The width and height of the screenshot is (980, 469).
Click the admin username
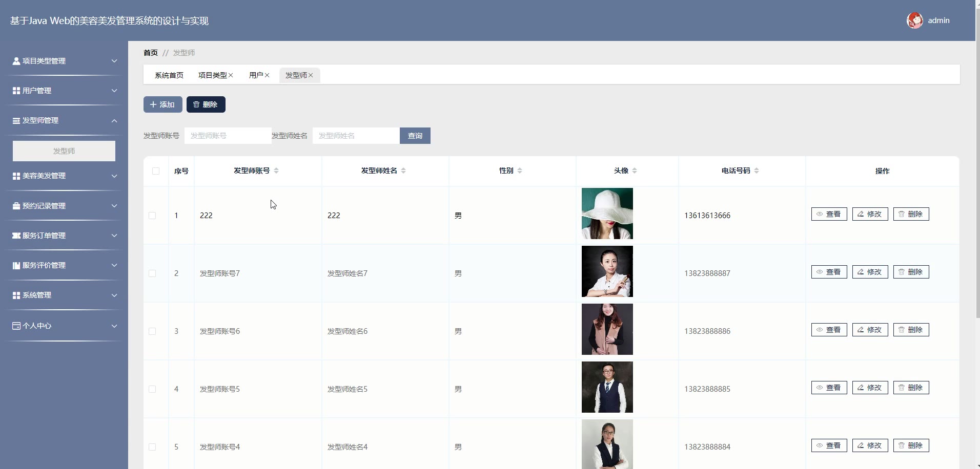pos(938,20)
